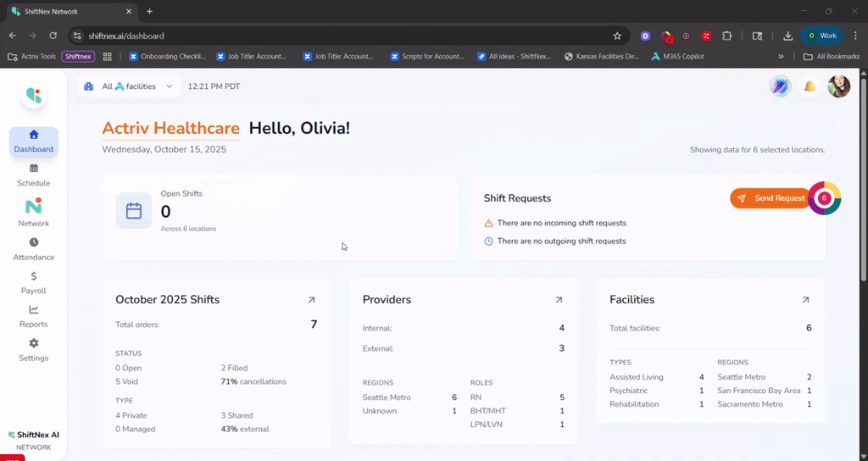868x461 pixels.
Task: Open the browser extensions puzzle icon
Action: point(726,36)
